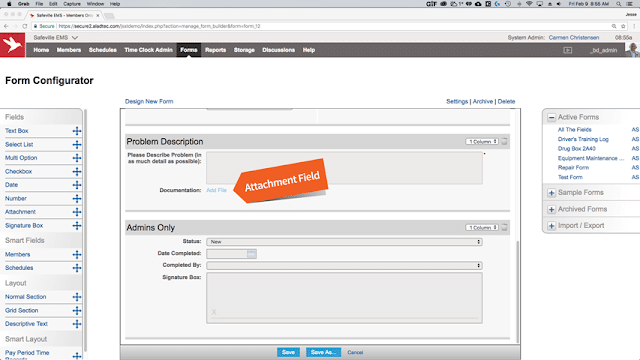Add a Text Box field via plus icon
640x360 pixels.
point(77,131)
